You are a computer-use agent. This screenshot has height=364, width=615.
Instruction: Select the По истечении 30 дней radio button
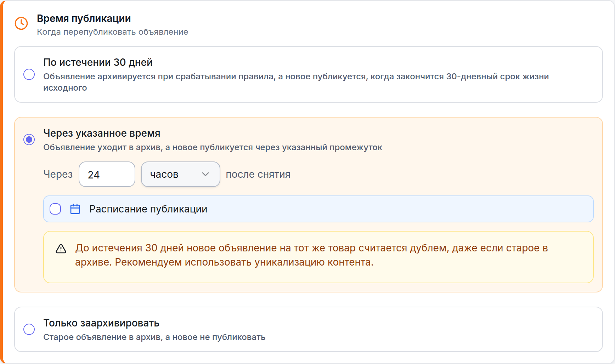[x=29, y=74]
